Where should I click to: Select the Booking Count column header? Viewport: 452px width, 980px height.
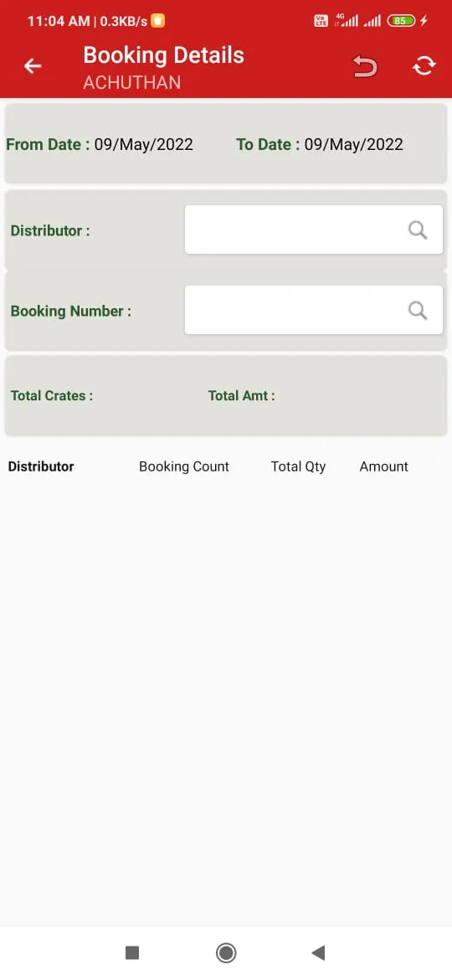(184, 467)
